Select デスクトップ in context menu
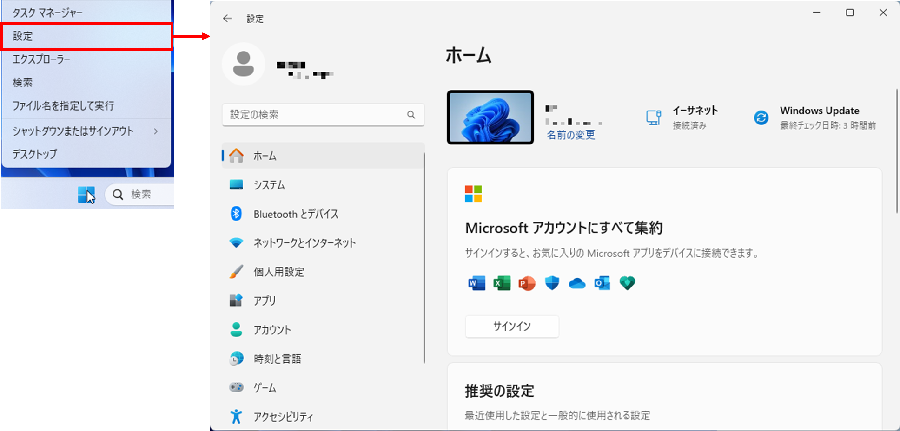Screen dimensions: 900x431 (86, 154)
